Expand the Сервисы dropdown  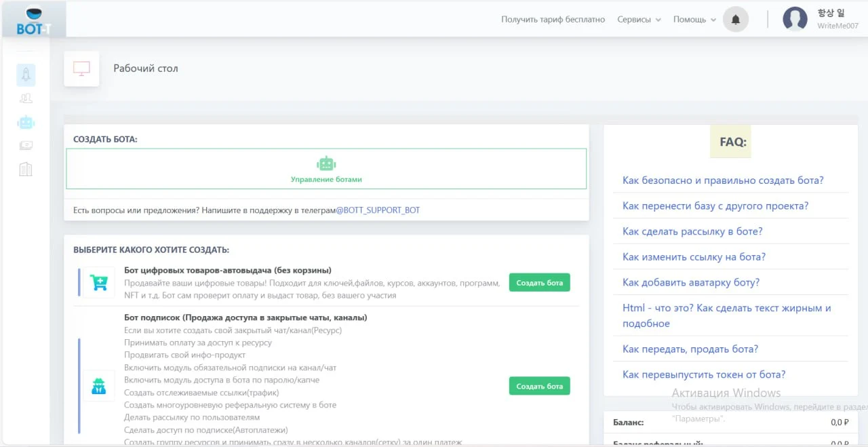[x=639, y=20]
